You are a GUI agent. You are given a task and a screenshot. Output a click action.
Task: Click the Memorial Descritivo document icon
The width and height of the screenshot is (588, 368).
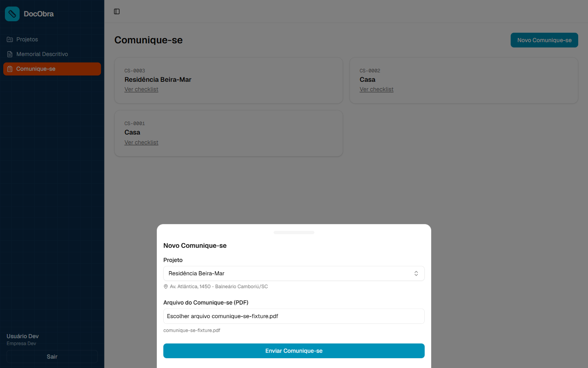pyautogui.click(x=10, y=54)
